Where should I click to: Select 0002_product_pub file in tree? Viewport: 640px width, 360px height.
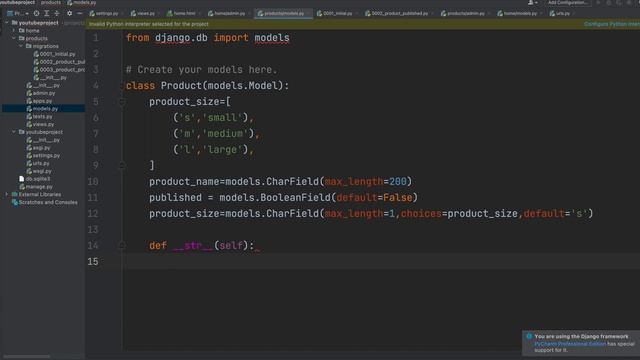point(62,62)
